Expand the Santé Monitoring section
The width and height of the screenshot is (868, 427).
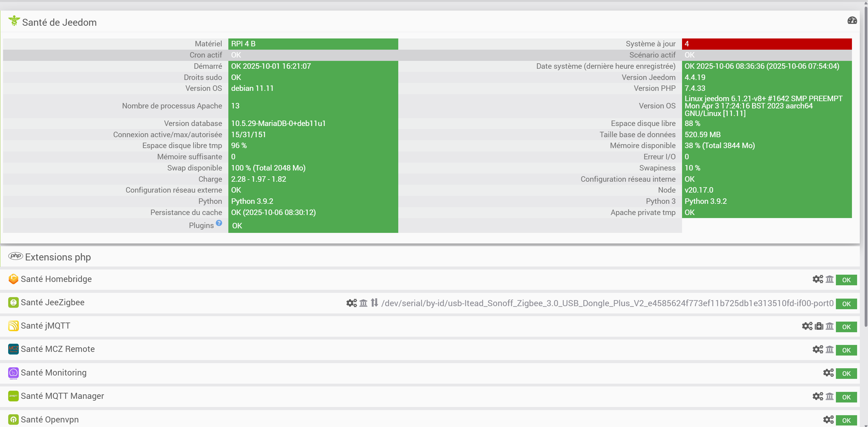coord(54,372)
